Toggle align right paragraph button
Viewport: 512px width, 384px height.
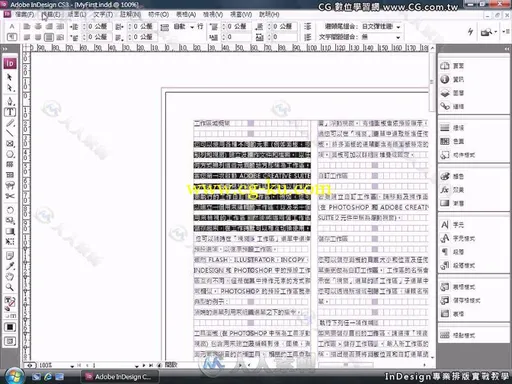tap(49, 26)
